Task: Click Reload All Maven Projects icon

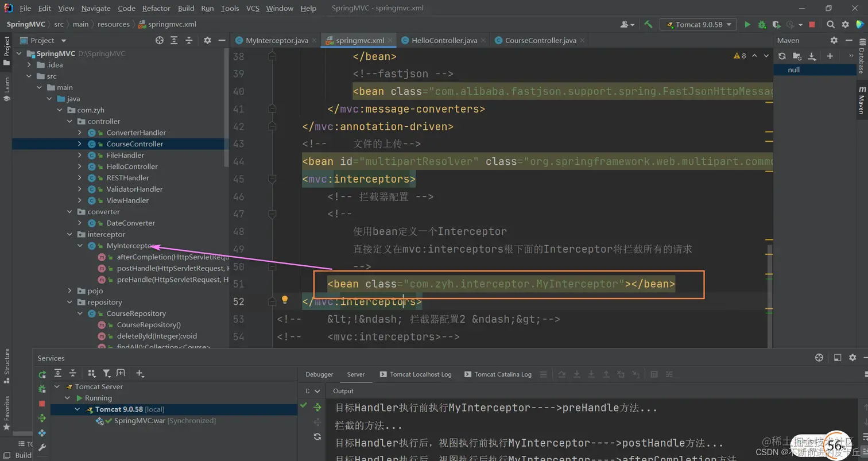Action: [x=782, y=56]
